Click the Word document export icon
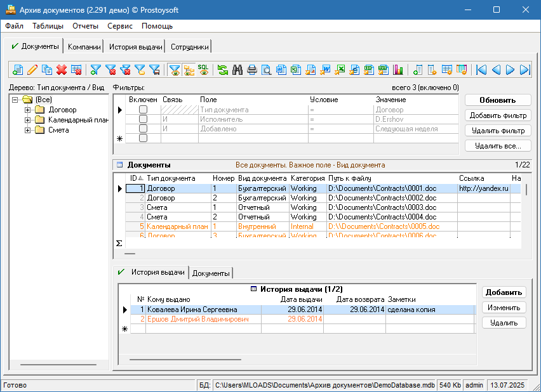This screenshot has height=392, width=541. [281, 70]
